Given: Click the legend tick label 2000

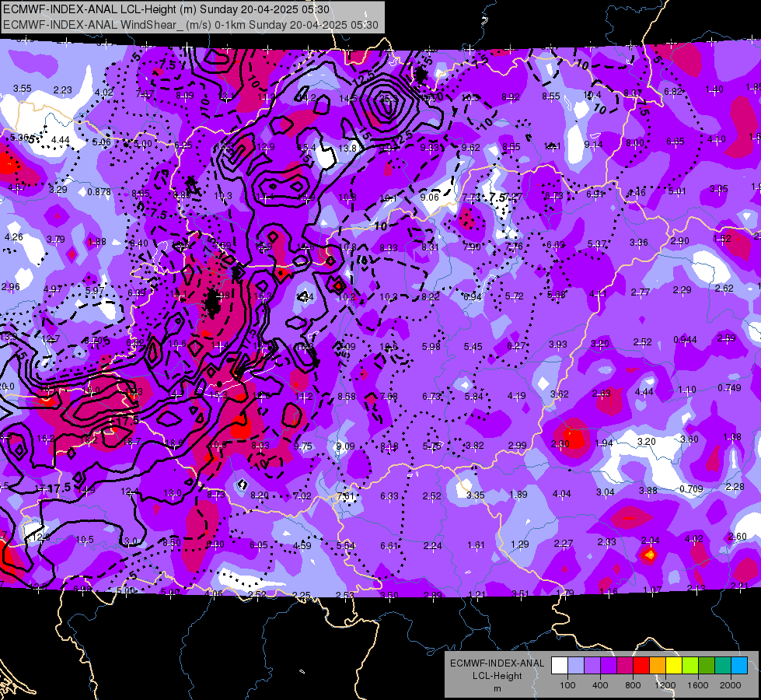Looking at the screenshot, I should pos(731,685).
